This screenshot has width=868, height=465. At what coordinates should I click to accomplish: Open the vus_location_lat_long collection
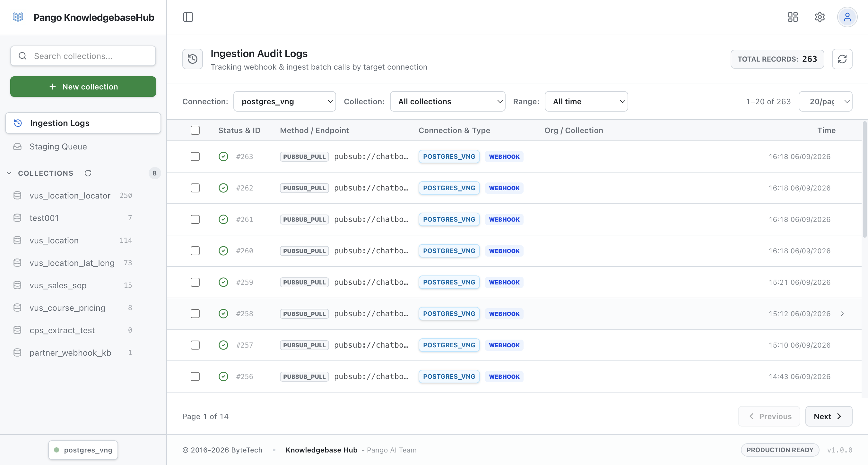[x=83, y=263]
